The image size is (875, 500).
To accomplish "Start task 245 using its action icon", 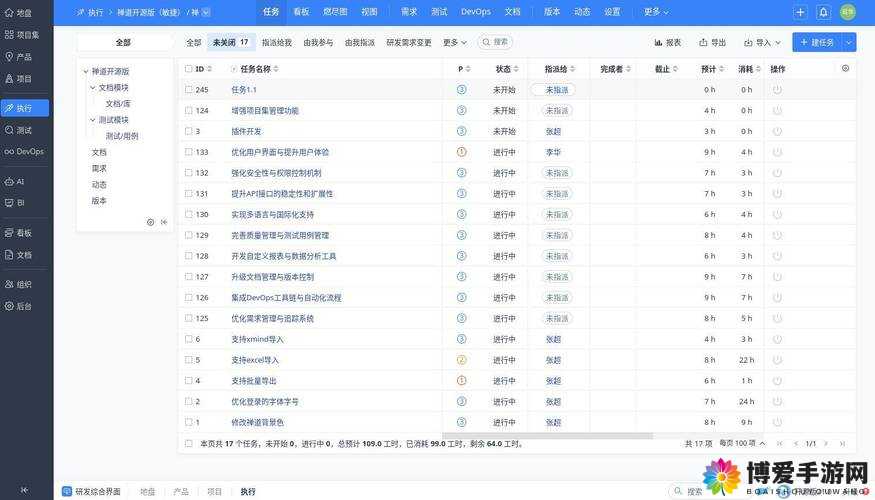I will (777, 89).
